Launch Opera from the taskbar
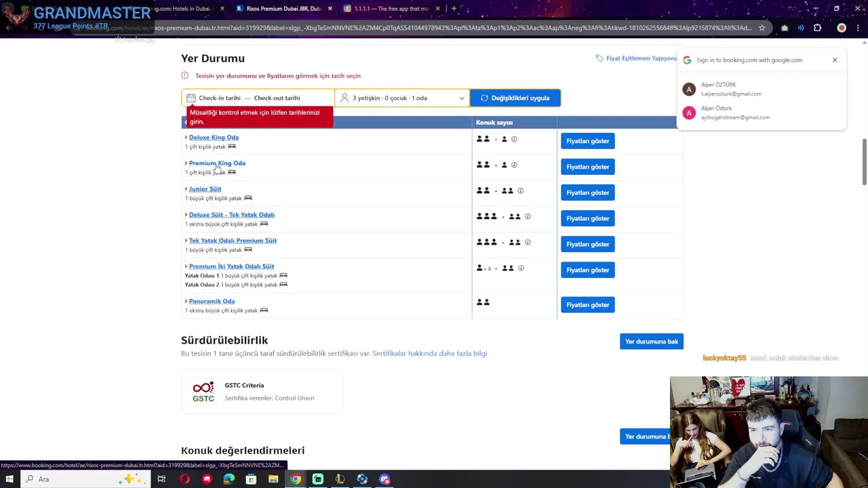Viewport: 868px width, 488px height. click(x=184, y=479)
